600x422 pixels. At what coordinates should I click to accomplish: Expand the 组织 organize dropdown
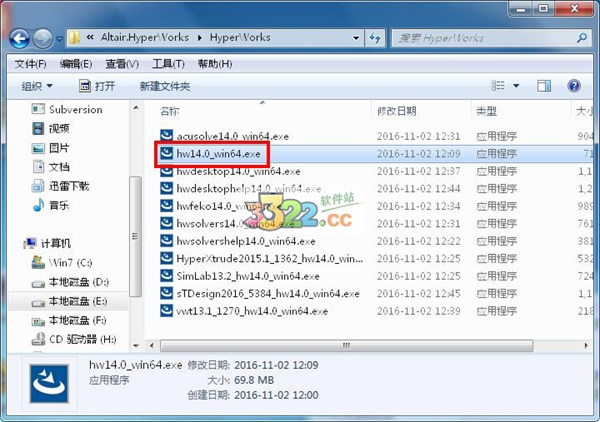coord(37,86)
